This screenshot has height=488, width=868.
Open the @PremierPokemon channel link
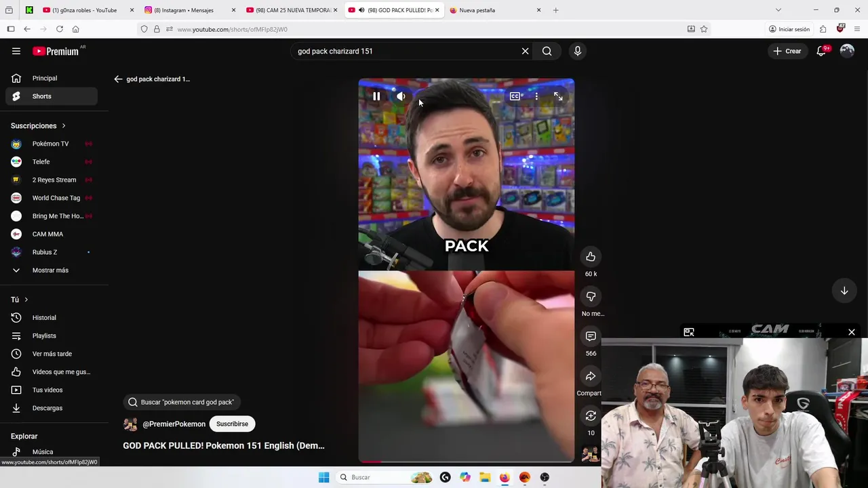click(174, 424)
